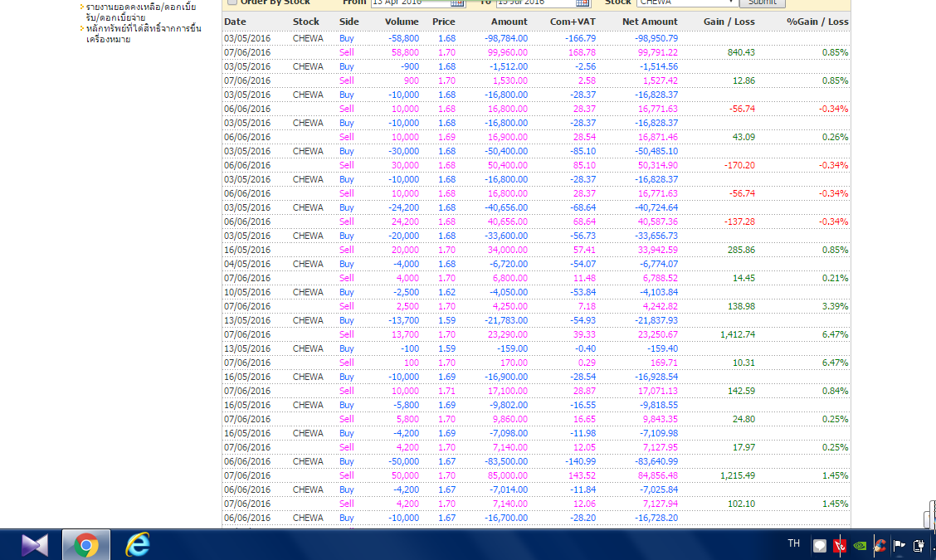Open the หลักทรัพย์ที่ได้สิทธิ์จากการขึ้นเครื่องหมาย link
The height and width of the screenshot is (560, 936).
[x=144, y=34]
